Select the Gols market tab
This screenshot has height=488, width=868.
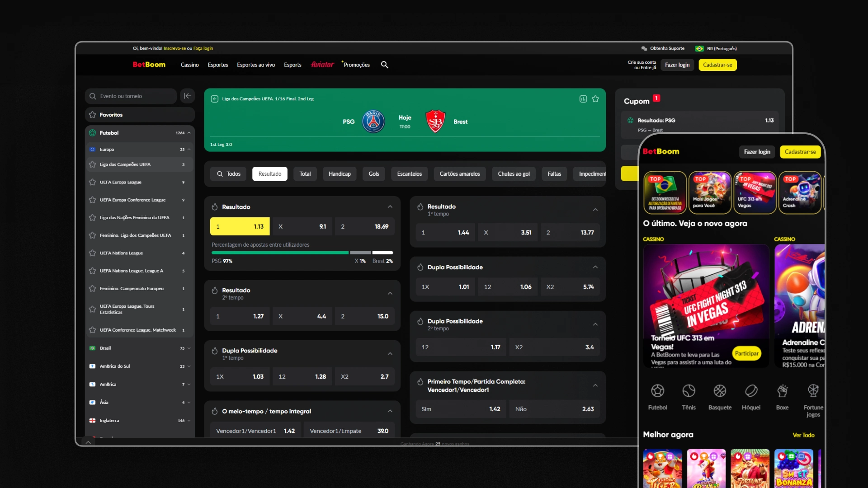374,174
